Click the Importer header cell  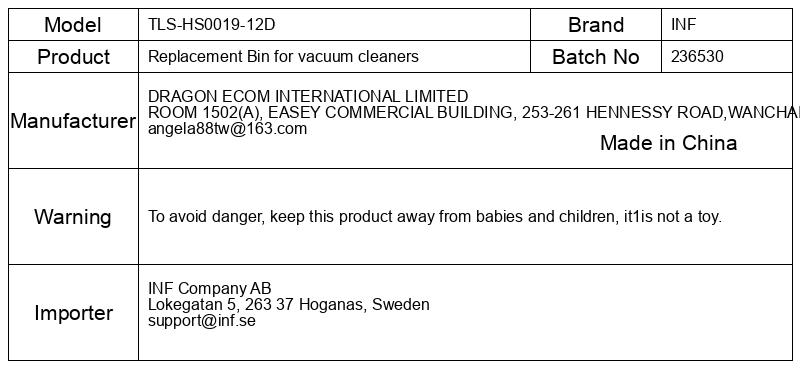click(73, 313)
